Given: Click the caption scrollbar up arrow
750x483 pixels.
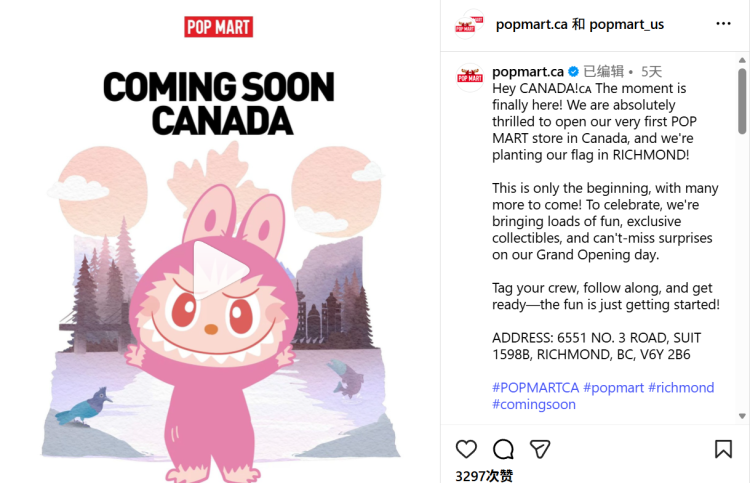Looking at the screenshot, I should (742, 60).
